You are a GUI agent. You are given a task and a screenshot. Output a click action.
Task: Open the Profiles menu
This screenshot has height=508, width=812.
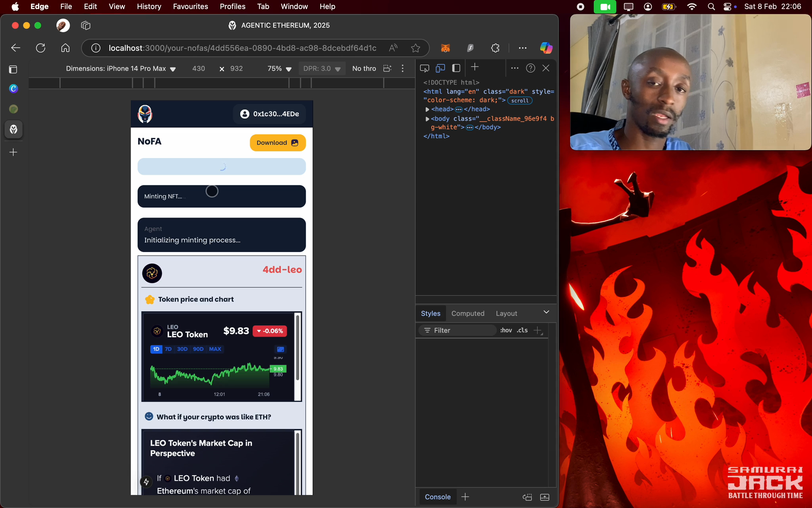pyautogui.click(x=232, y=6)
